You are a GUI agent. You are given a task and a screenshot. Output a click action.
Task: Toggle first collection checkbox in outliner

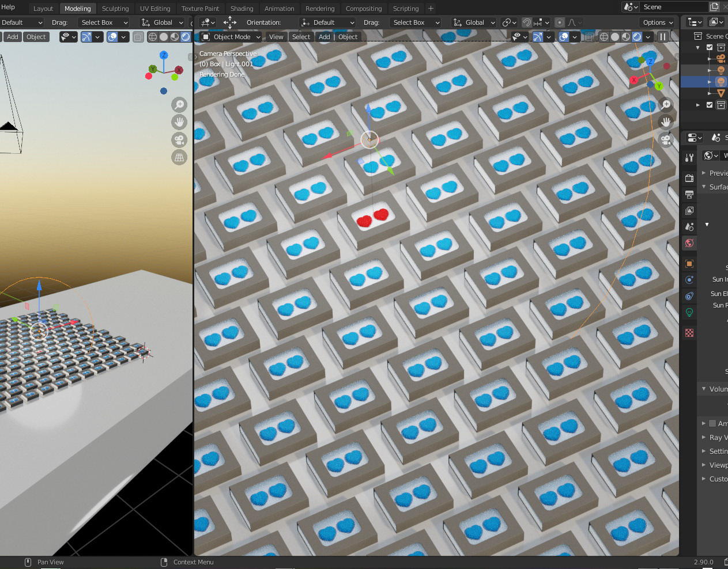coord(710,47)
